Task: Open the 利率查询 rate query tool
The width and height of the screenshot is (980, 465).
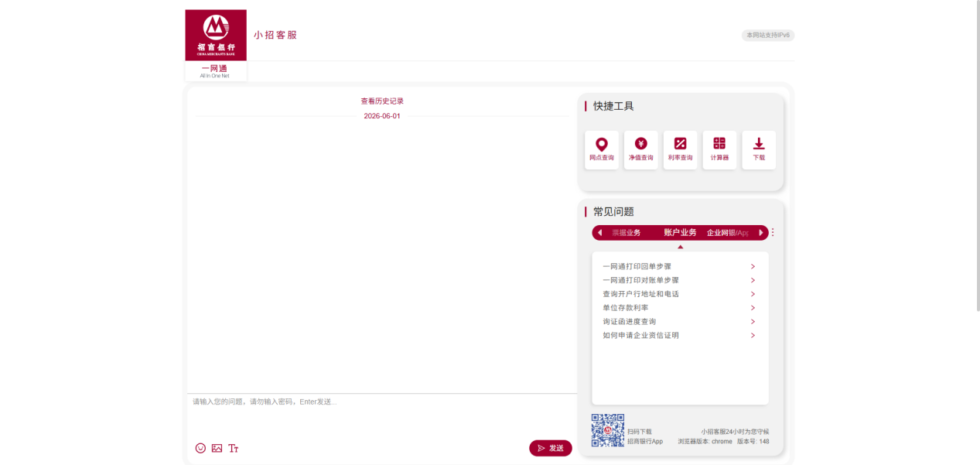Action: pos(680,150)
